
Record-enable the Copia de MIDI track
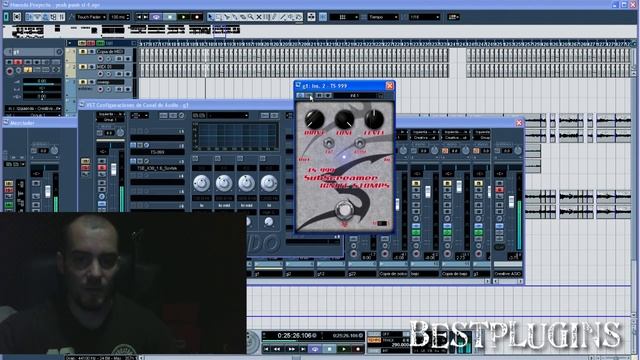click(100, 59)
